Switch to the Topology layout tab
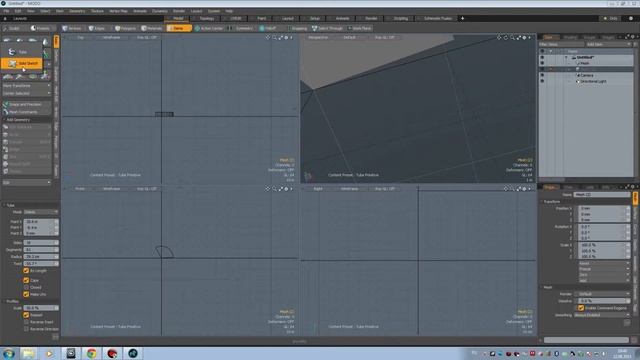This screenshot has height=360, width=640. coord(207,18)
